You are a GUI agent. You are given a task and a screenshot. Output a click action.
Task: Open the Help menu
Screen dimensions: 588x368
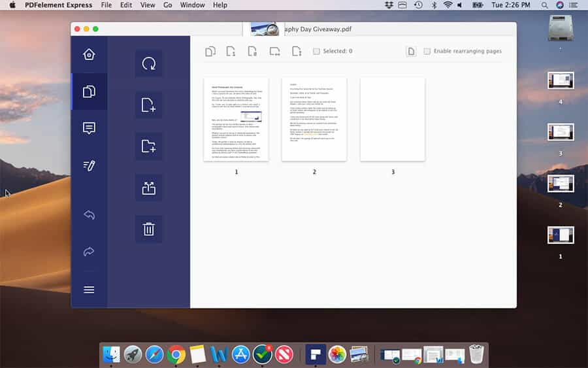220,5
